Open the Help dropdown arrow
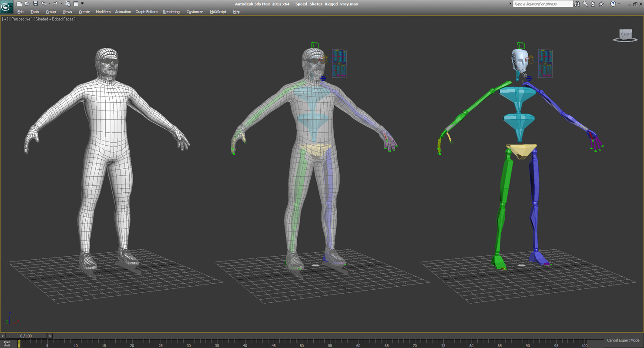Image resolution: width=644 pixels, height=348 pixels. click(619, 4)
